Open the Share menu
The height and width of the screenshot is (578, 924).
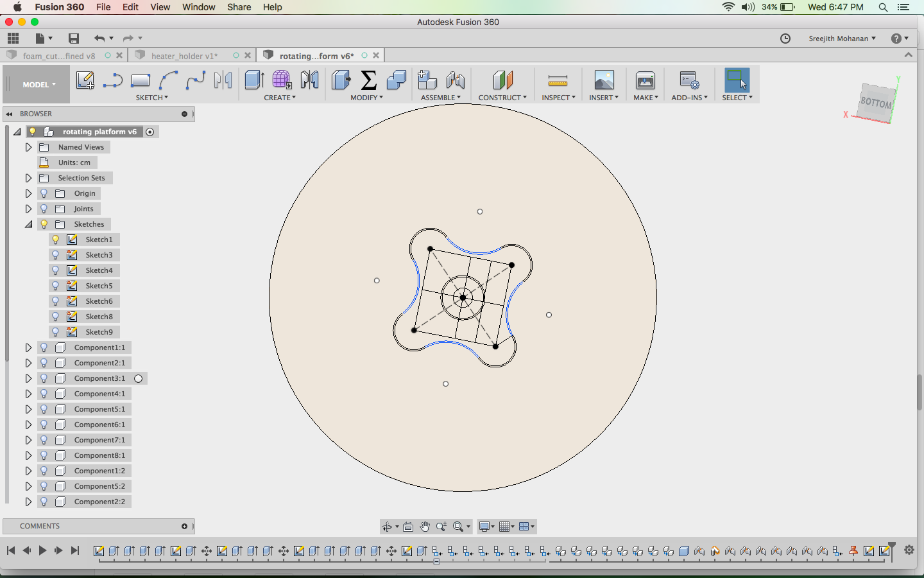[x=239, y=7]
